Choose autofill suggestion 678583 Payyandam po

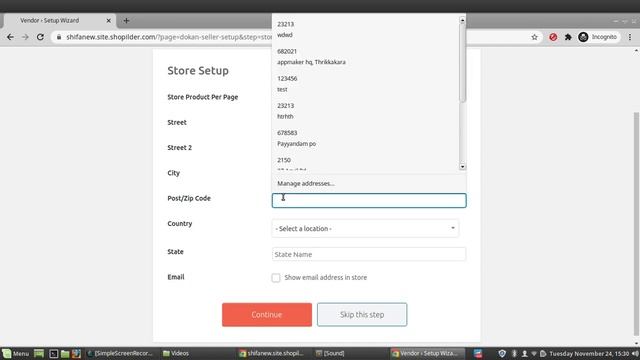[x=365, y=138]
